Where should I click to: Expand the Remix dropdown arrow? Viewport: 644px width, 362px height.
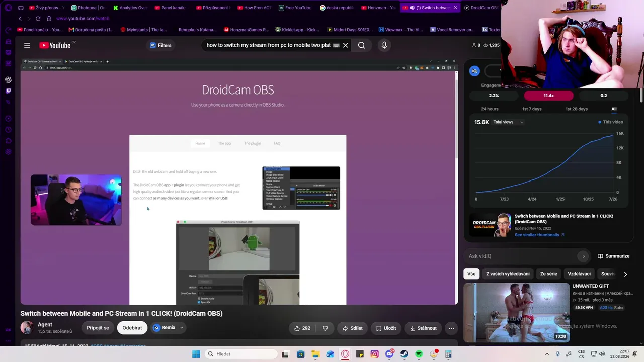tap(182, 328)
